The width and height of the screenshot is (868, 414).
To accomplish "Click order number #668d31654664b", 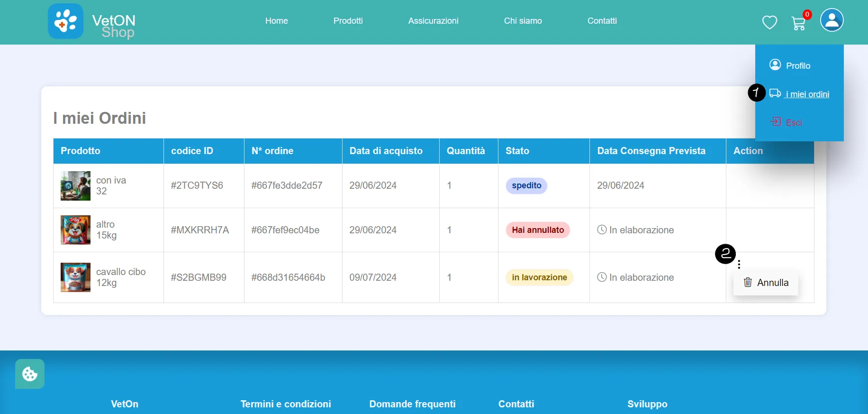I will tap(288, 277).
